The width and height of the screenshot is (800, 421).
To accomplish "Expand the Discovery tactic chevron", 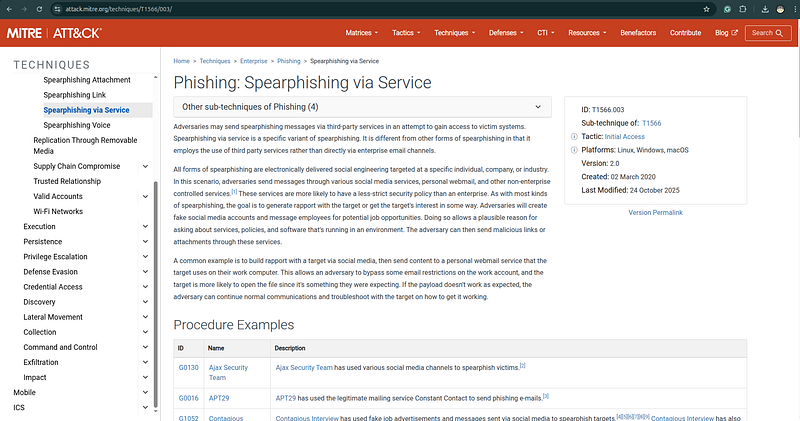I will (145, 302).
